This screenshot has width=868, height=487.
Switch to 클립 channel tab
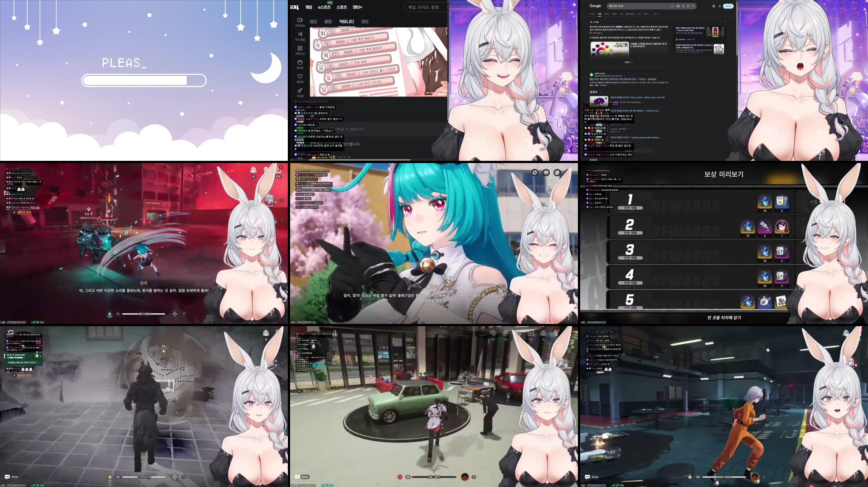tap(328, 21)
